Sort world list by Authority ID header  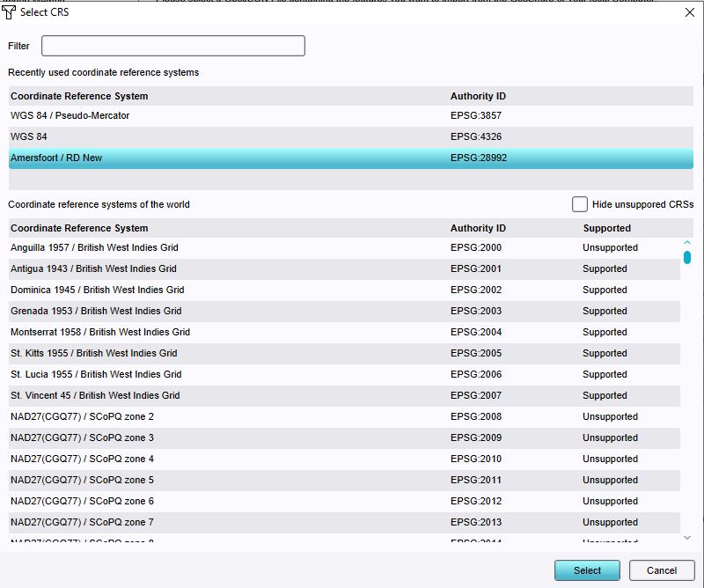tap(478, 228)
